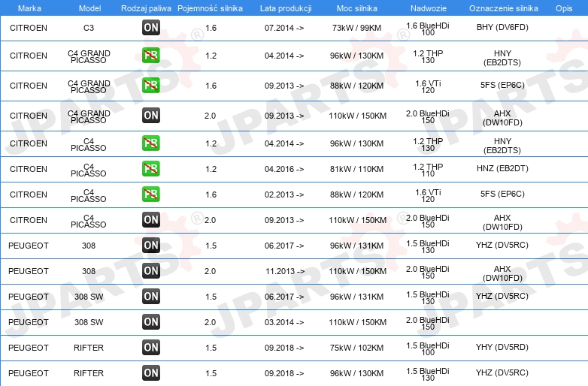Click the Rodzaj paliwa column header
The height and width of the screenshot is (386, 588).
pos(146,8)
